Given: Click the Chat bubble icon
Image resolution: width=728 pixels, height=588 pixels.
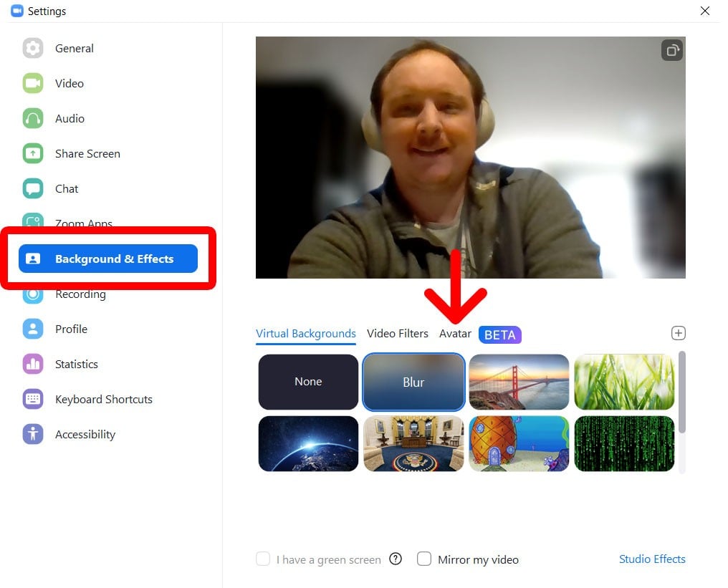Looking at the screenshot, I should coord(33,188).
